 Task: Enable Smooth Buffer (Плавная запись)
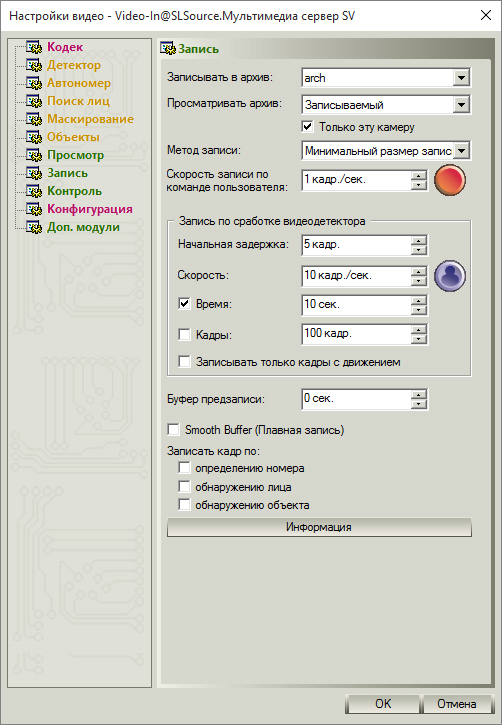point(173,430)
